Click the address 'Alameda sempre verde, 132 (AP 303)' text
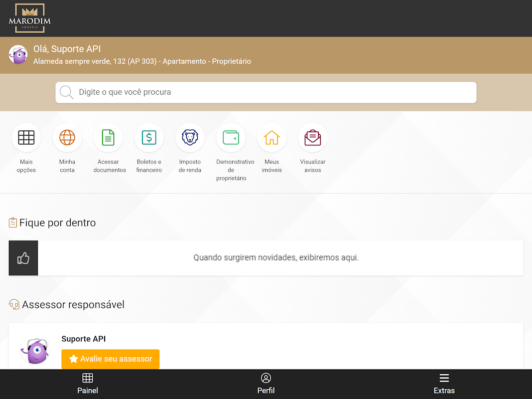The height and width of the screenshot is (399, 532). coord(95,61)
